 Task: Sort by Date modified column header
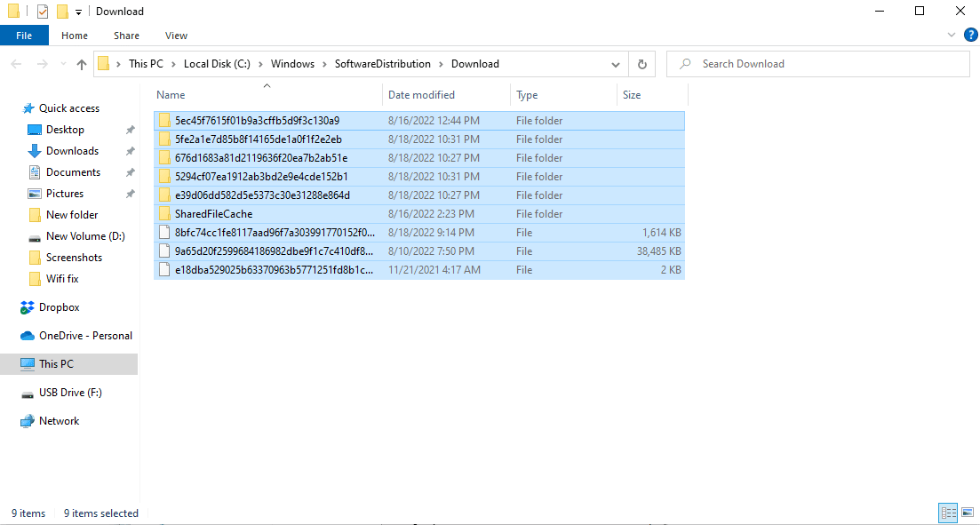(x=421, y=95)
